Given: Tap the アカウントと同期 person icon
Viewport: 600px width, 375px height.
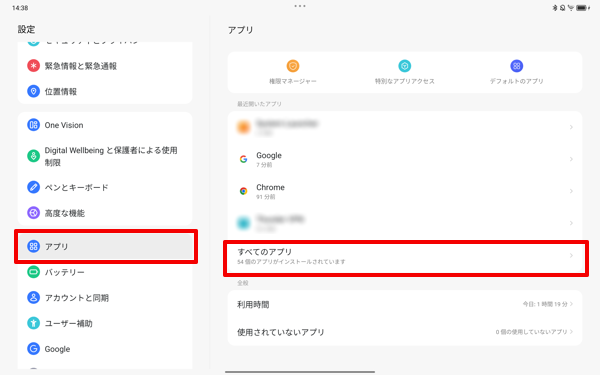Looking at the screenshot, I should pos(33,298).
